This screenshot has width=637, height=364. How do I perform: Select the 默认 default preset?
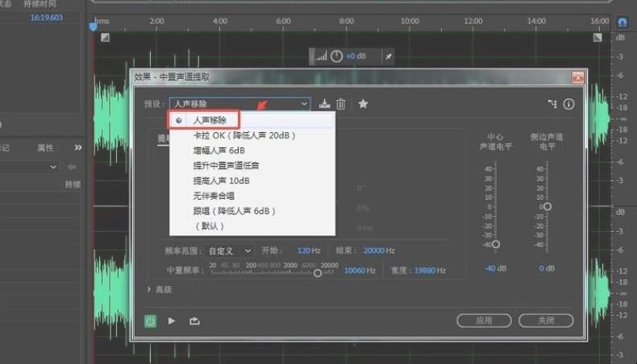point(252,226)
